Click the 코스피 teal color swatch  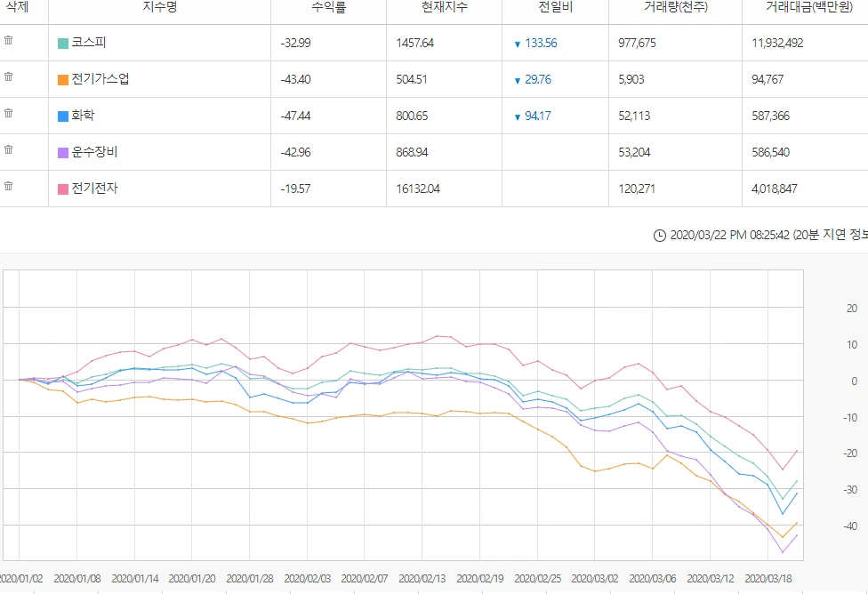[63, 44]
